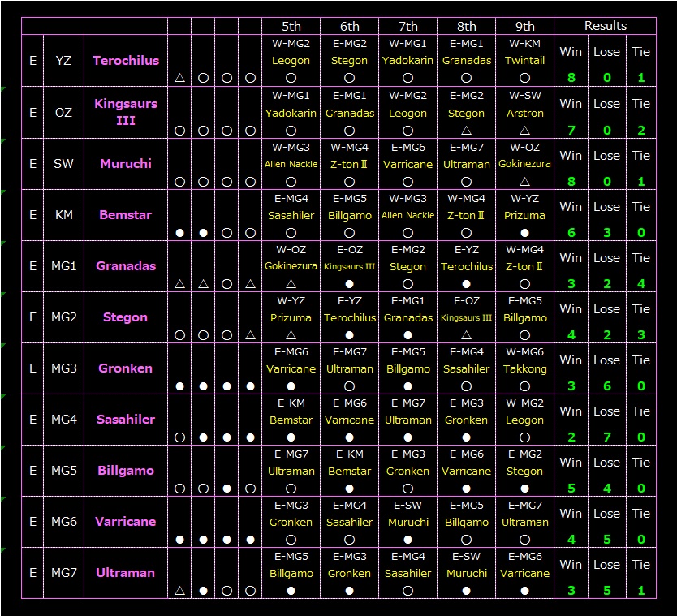The width and height of the screenshot is (677, 616).
Task: Click Terochilus's 9th round result circle
Action: pos(524,78)
